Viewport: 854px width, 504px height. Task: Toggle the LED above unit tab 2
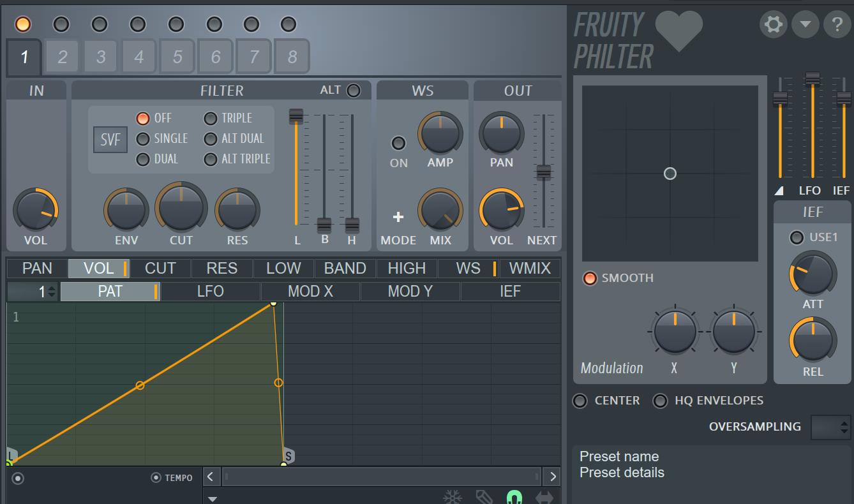pos(61,24)
